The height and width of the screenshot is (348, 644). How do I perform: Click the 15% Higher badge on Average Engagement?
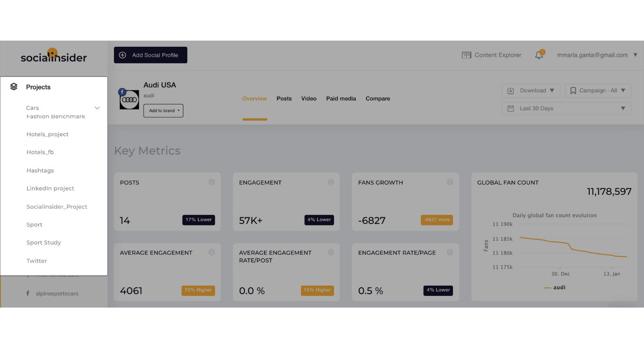coord(198,290)
